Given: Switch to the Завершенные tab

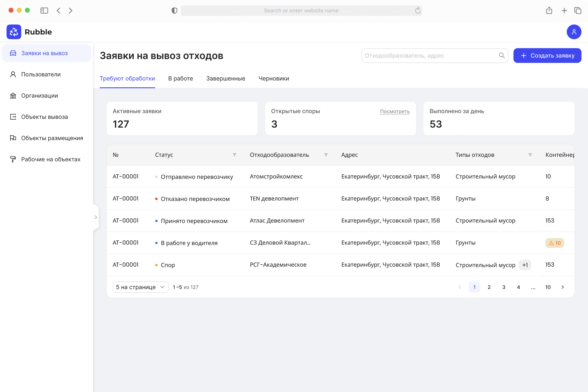Looking at the screenshot, I should pos(226,79).
